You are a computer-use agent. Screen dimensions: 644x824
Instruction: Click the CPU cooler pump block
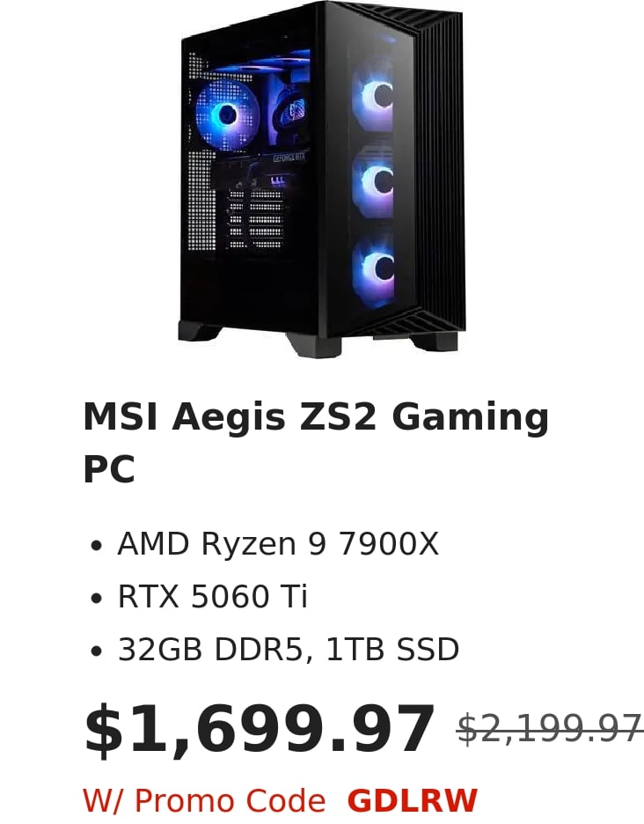291,112
